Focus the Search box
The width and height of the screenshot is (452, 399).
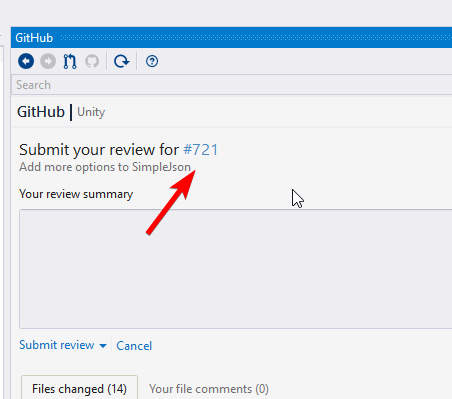click(x=231, y=85)
